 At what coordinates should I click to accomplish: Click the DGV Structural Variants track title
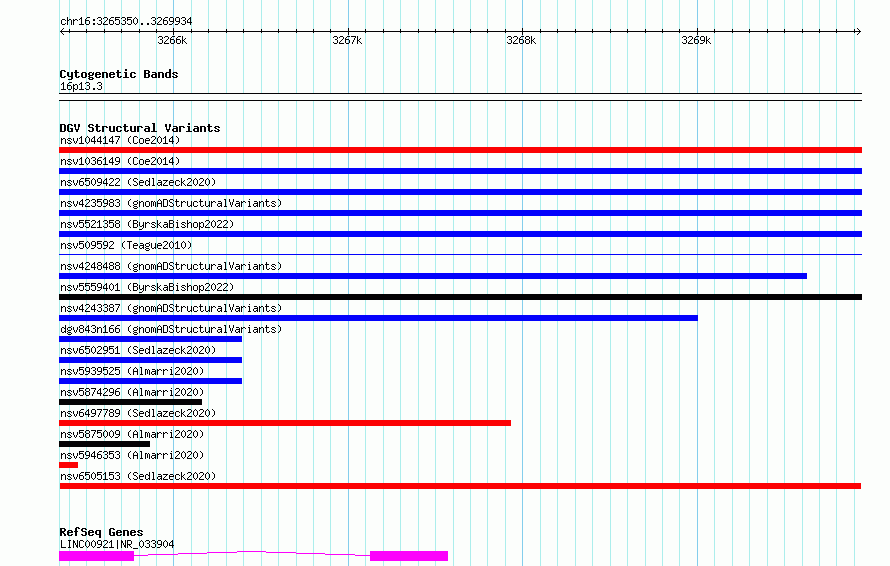[x=140, y=128]
